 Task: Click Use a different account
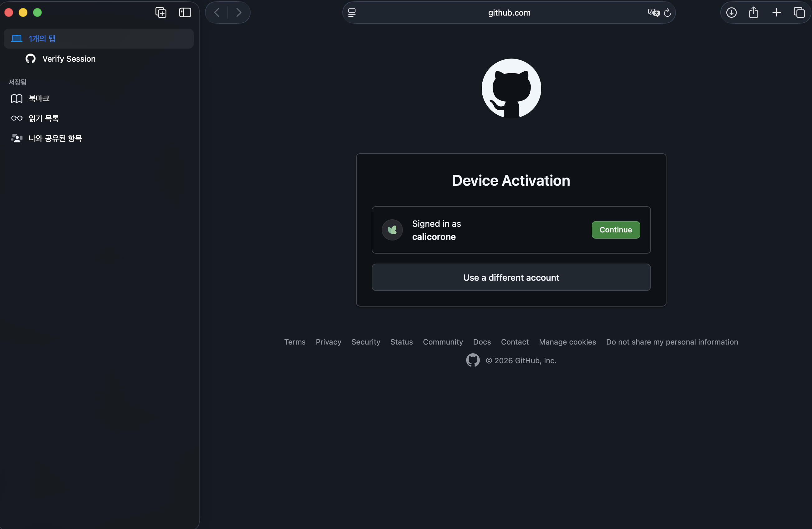[511, 277]
